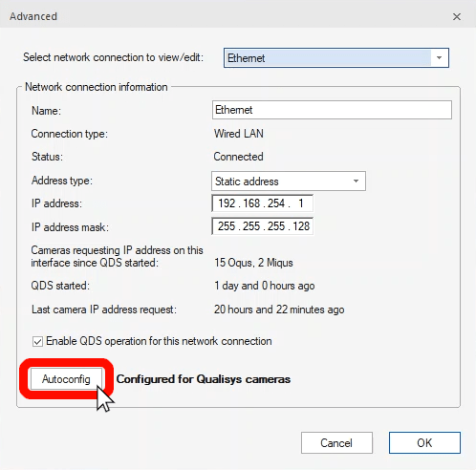Click the third 255 octet of the address mask

tap(276, 226)
